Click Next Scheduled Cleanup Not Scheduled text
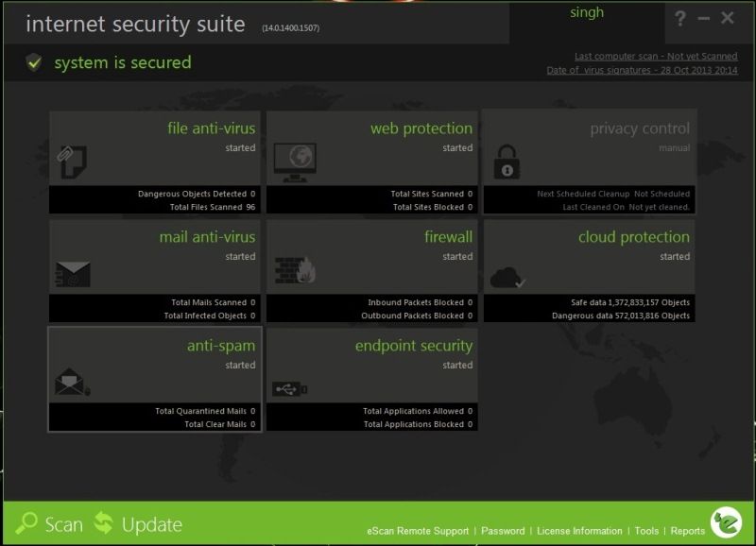Viewport: 756px width, 546px height. tap(613, 194)
